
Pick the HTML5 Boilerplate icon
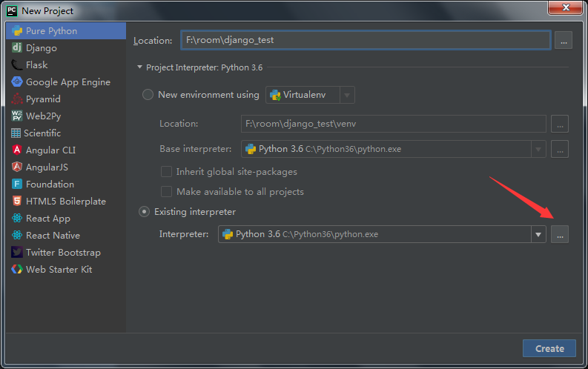pyautogui.click(x=17, y=201)
